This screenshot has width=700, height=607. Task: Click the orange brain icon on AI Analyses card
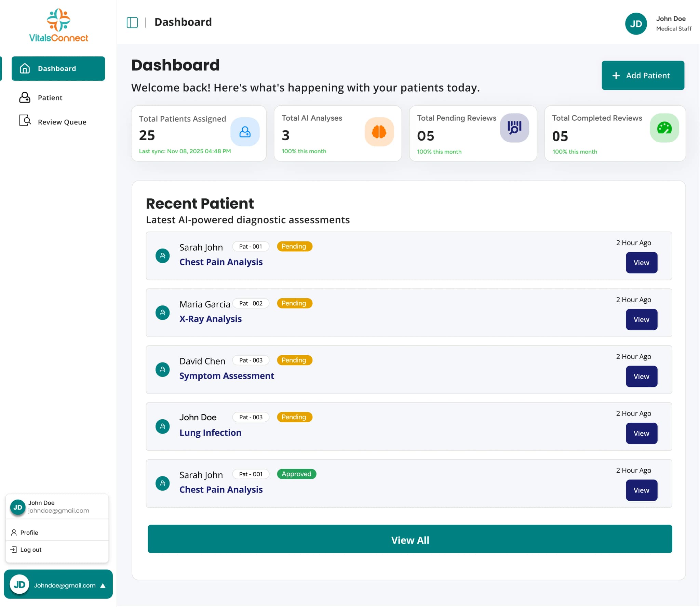379,132
